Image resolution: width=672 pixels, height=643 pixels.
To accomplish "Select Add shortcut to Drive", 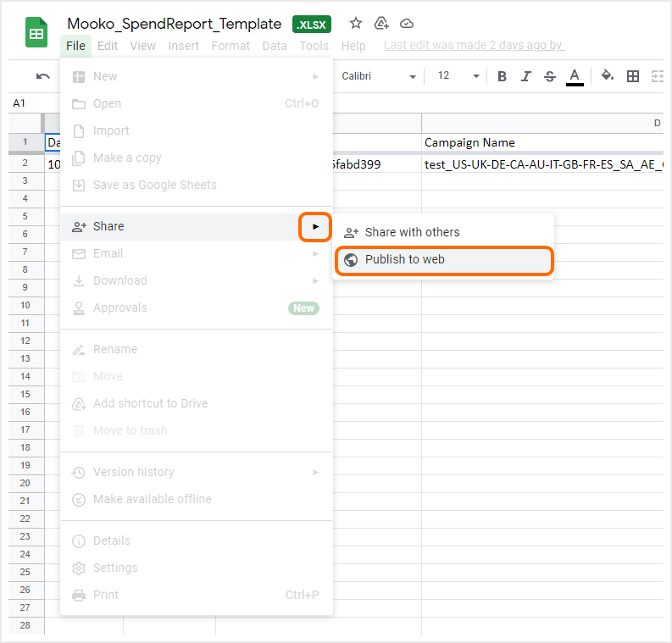I will 197,403.
